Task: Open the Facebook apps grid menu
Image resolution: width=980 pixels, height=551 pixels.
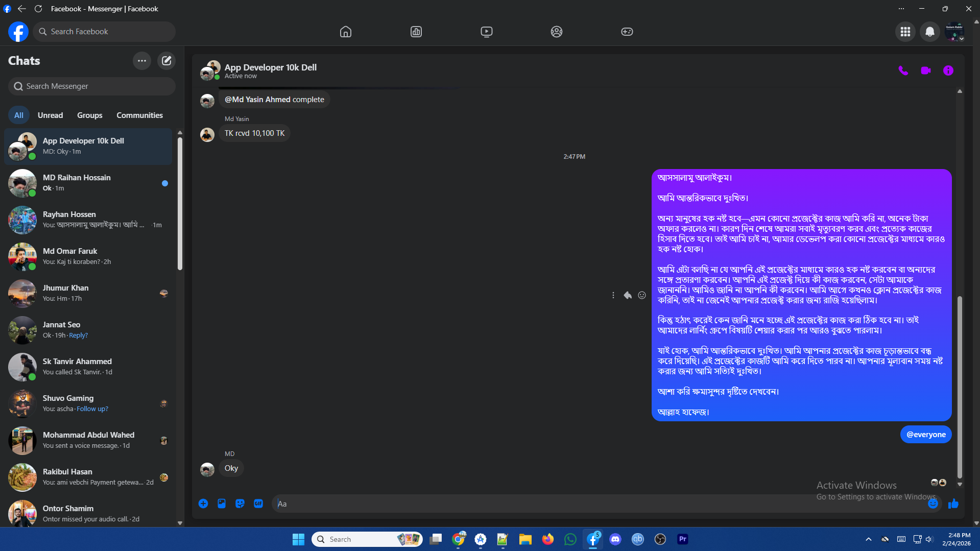Action: (x=905, y=32)
